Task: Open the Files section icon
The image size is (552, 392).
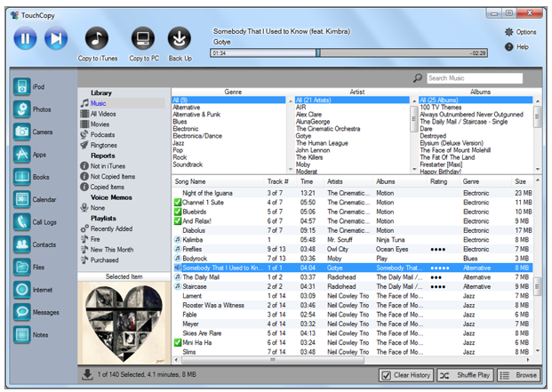Action: coord(22,267)
